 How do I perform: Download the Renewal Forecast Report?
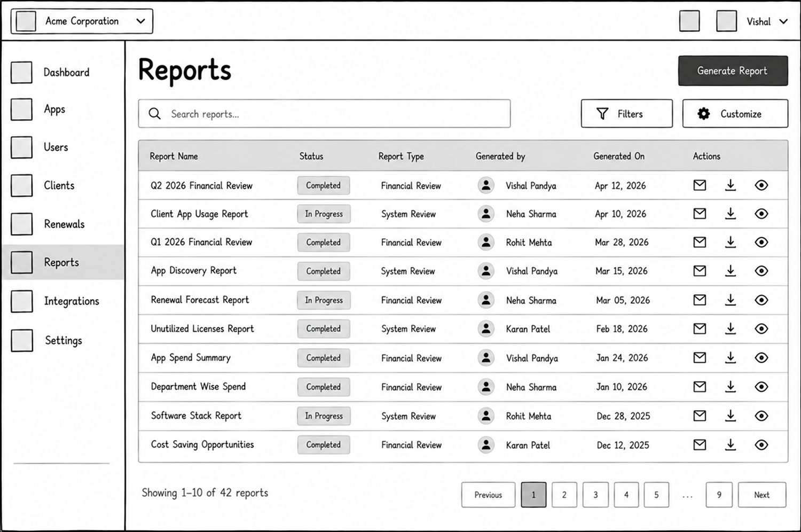pos(731,300)
